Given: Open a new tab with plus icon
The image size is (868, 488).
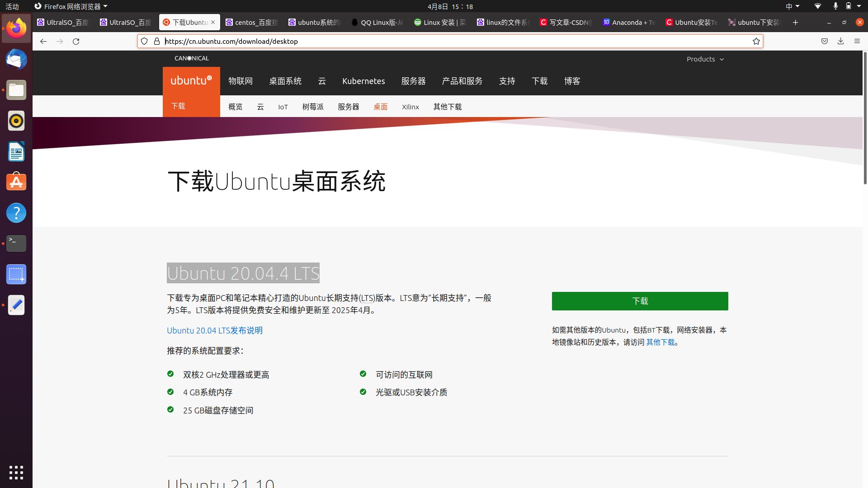Looking at the screenshot, I should click(795, 22).
